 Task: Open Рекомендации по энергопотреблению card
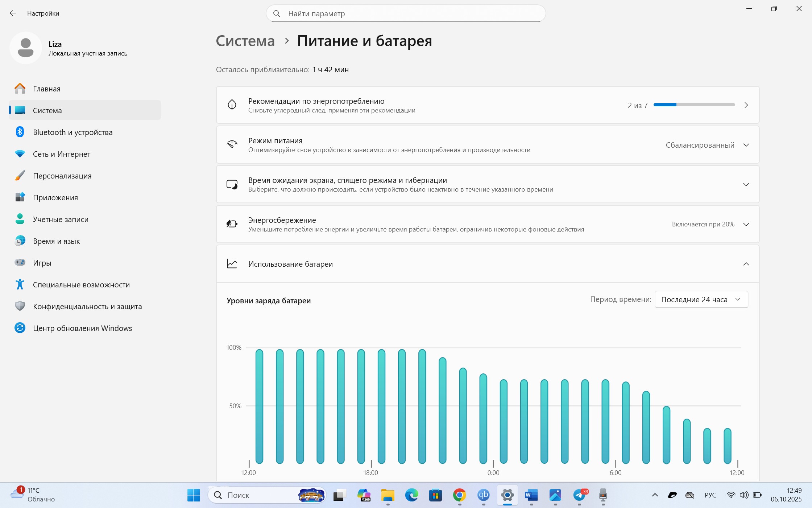point(488,105)
